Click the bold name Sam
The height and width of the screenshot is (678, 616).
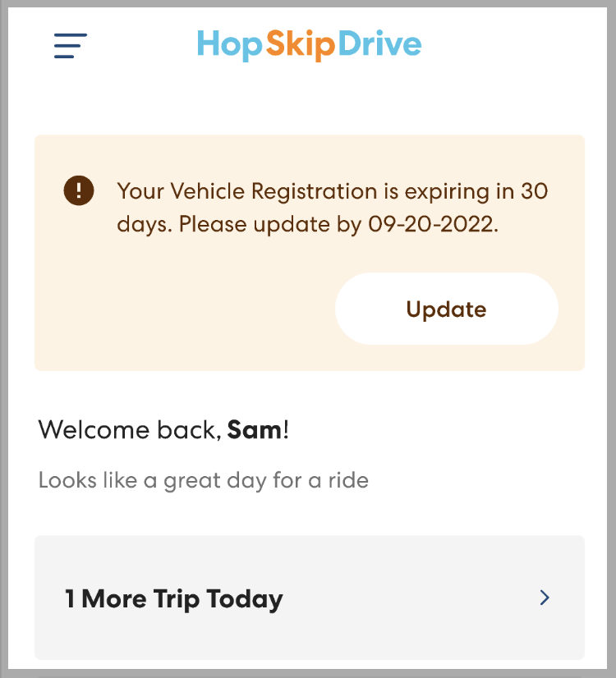[x=255, y=429]
